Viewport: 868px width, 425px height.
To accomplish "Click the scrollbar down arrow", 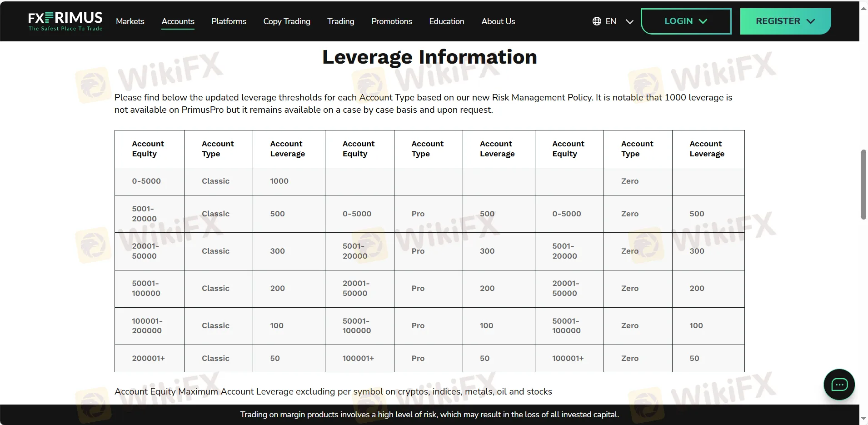I will point(863,418).
